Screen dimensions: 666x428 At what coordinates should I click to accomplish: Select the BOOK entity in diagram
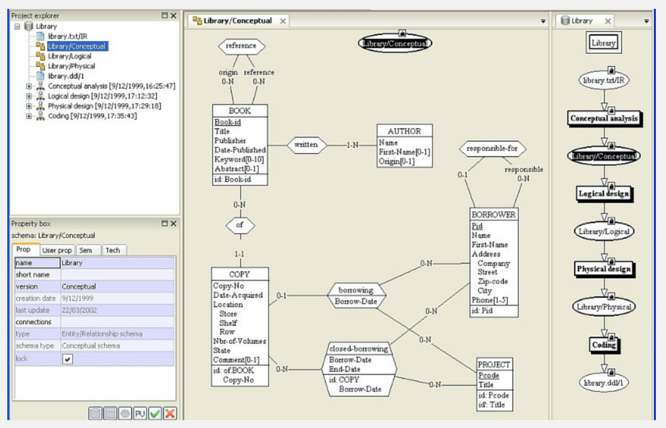(x=240, y=111)
